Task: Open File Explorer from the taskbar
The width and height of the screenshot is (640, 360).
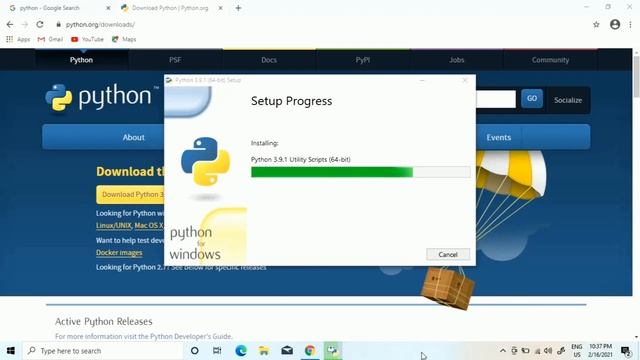Action: point(264,351)
